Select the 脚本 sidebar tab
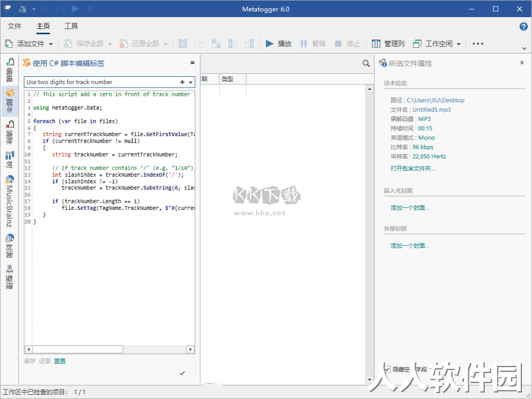The height and width of the screenshot is (399, 532). [x=9, y=100]
